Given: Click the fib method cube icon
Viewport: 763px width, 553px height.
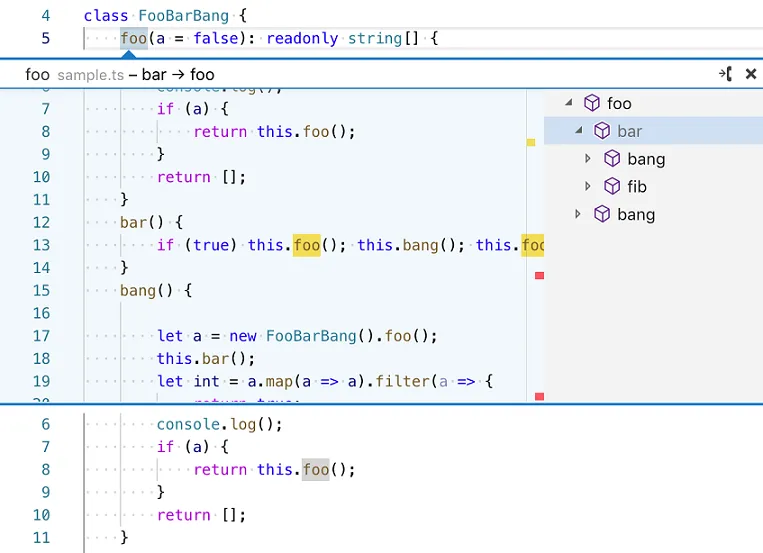Looking at the screenshot, I should click(612, 186).
